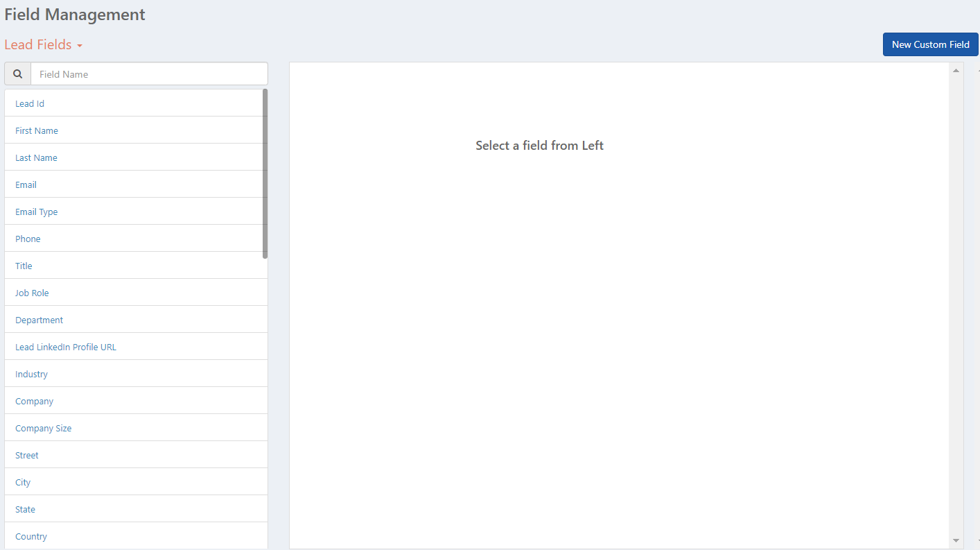Select the Job Role field
The image size is (980, 550).
click(136, 293)
